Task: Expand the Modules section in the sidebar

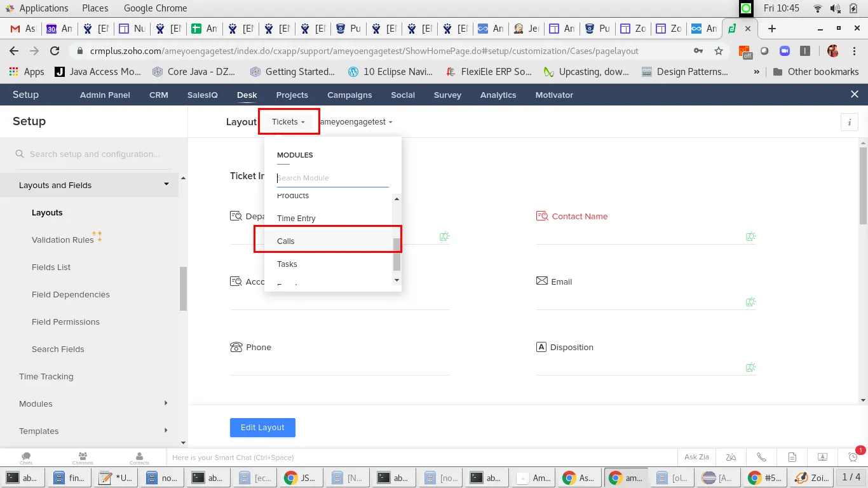Action: (166, 403)
